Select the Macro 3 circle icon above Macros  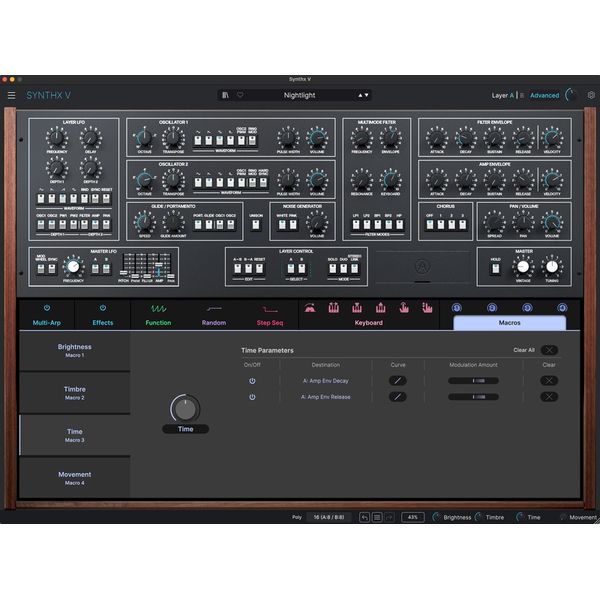527,308
